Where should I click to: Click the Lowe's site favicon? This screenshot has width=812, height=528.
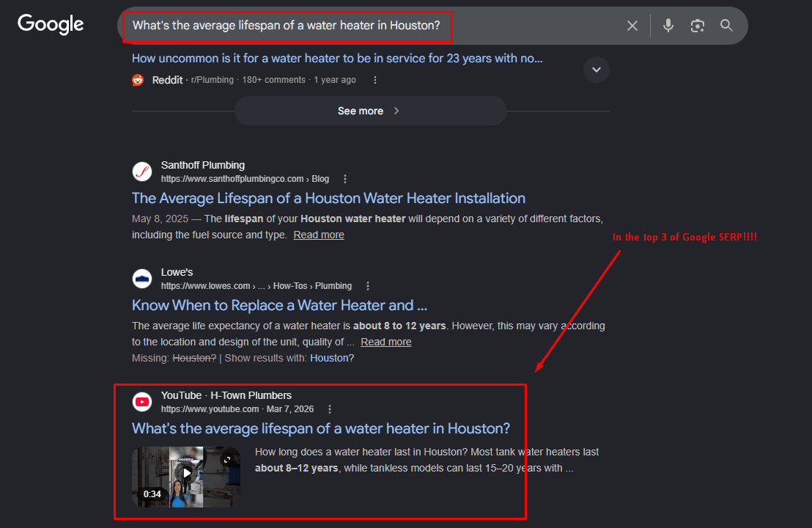pos(142,279)
